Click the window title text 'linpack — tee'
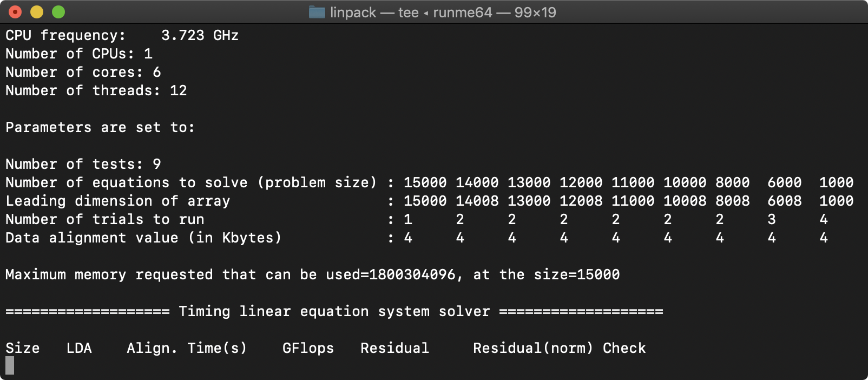 coord(374,12)
